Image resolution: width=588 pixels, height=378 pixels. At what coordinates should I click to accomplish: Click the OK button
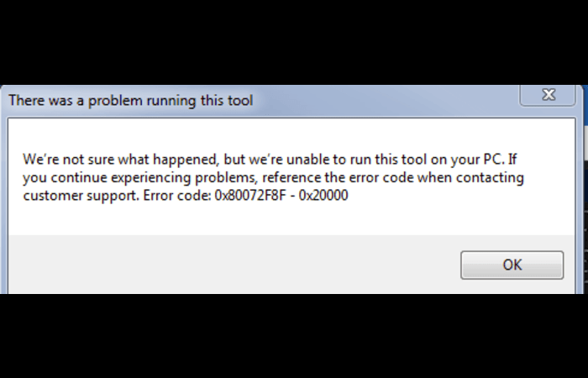pos(512,265)
